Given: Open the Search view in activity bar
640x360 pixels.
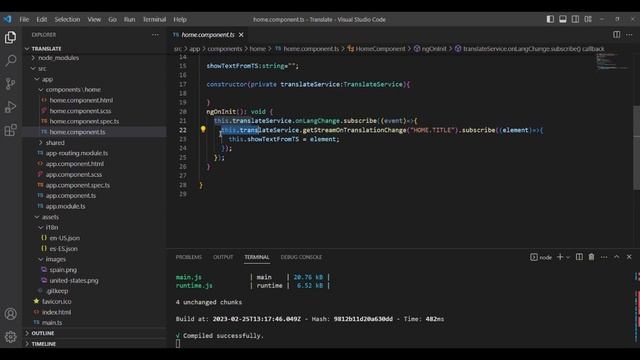Looking at the screenshot, I should (11, 61).
